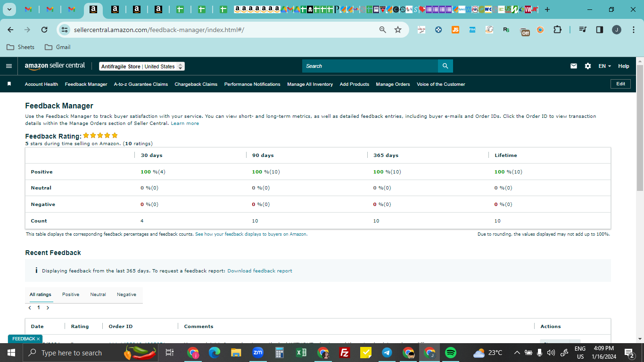Open Zoom from the taskbar

click(258, 353)
